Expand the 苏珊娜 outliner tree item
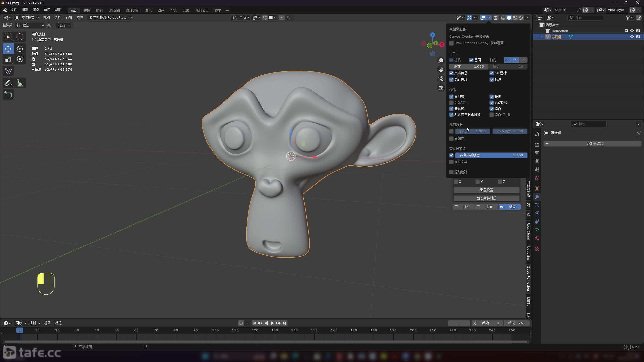 point(542,37)
